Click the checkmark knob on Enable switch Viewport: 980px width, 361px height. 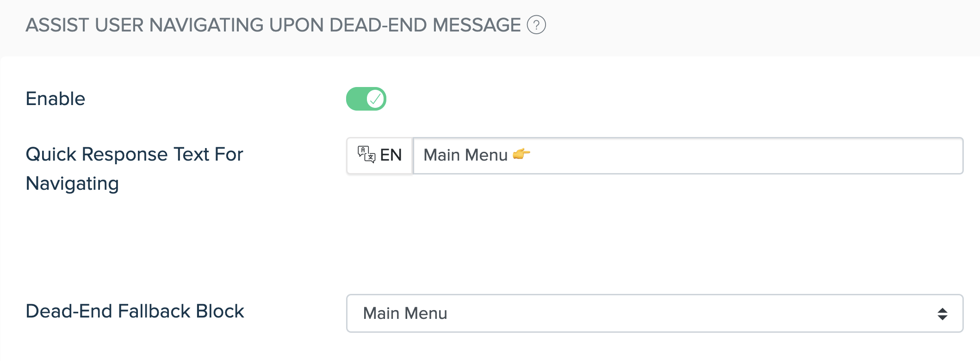376,99
